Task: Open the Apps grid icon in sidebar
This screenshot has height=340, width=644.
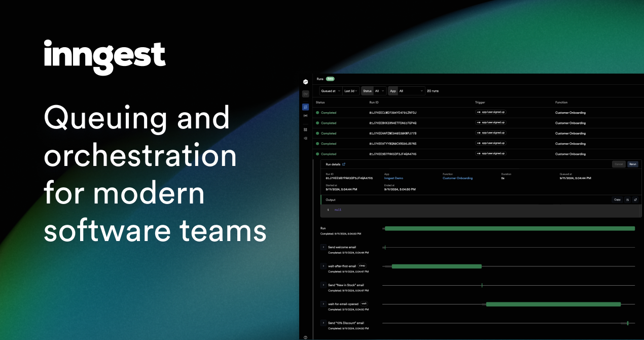Action: (305, 129)
